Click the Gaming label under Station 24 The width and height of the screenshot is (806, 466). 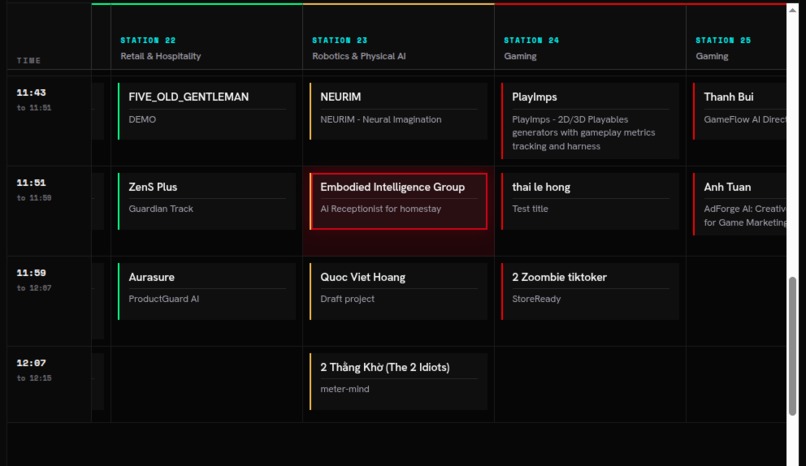(520, 56)
